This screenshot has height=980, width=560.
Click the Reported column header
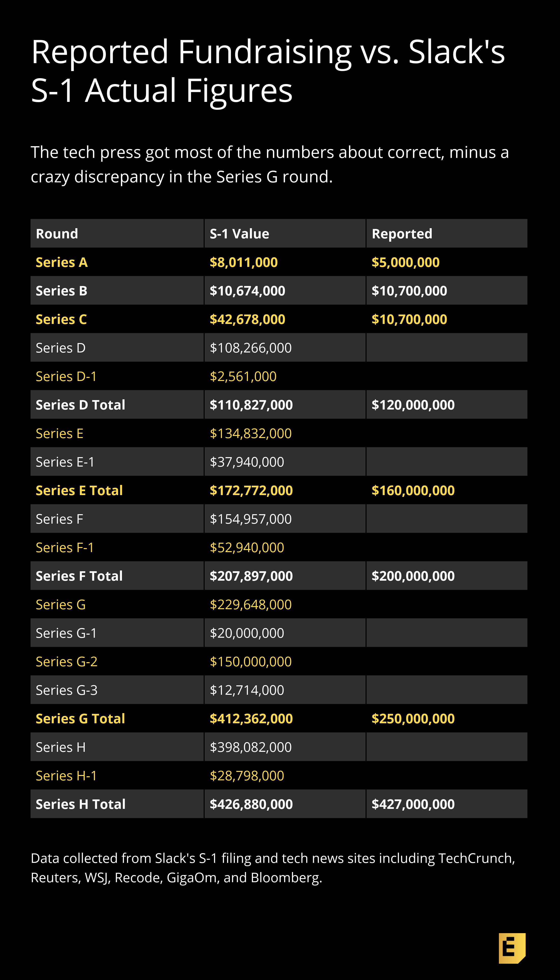point(402,234)
